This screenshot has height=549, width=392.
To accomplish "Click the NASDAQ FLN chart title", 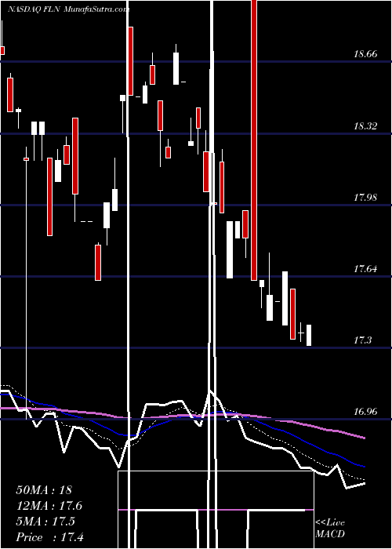I will click(x=69, y=9).
